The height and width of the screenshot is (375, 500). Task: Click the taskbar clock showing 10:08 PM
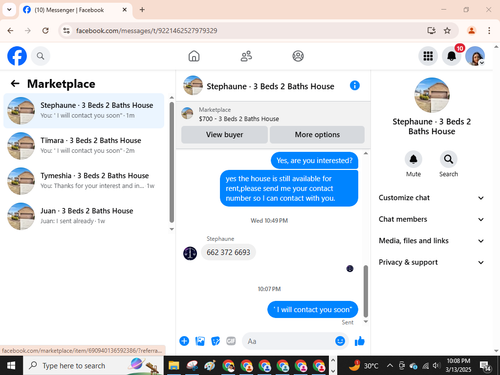pyautogui.click(x=458, y=365)
